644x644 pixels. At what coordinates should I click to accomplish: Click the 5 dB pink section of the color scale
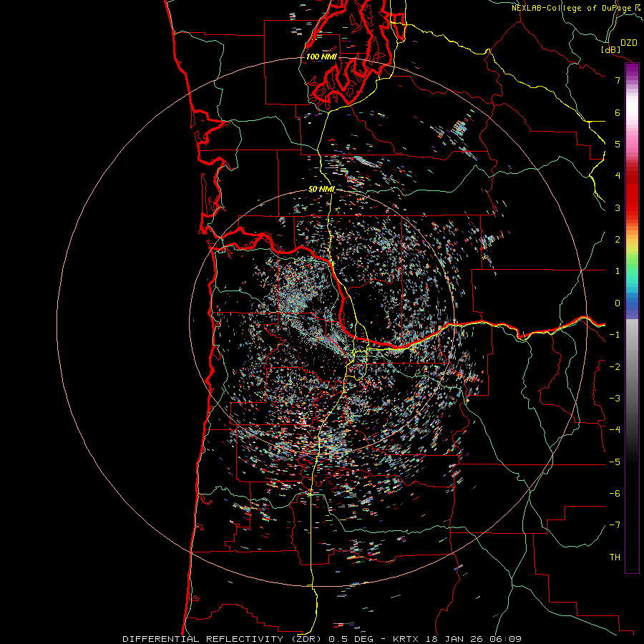[632, 144]
